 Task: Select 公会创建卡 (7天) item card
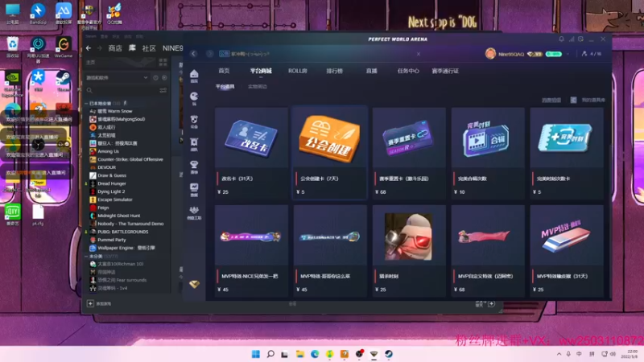pyautogui.click(x=329, y=153)
